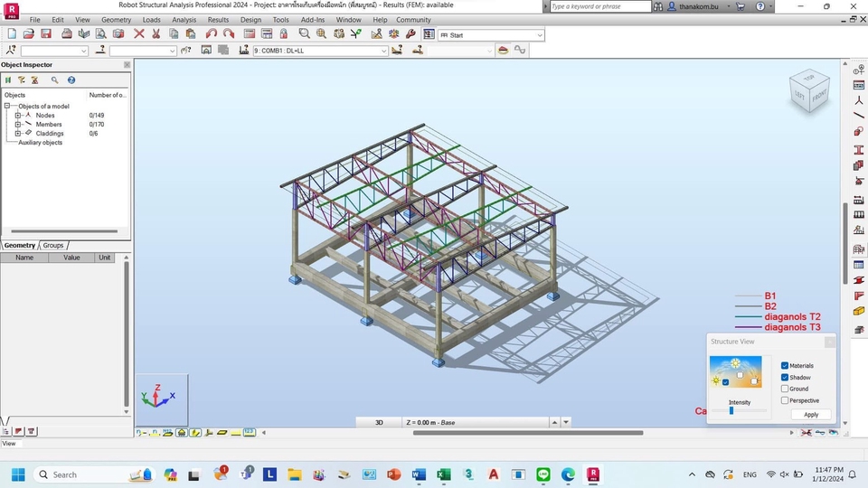Click the scissors Cut icon

point(156,34)
